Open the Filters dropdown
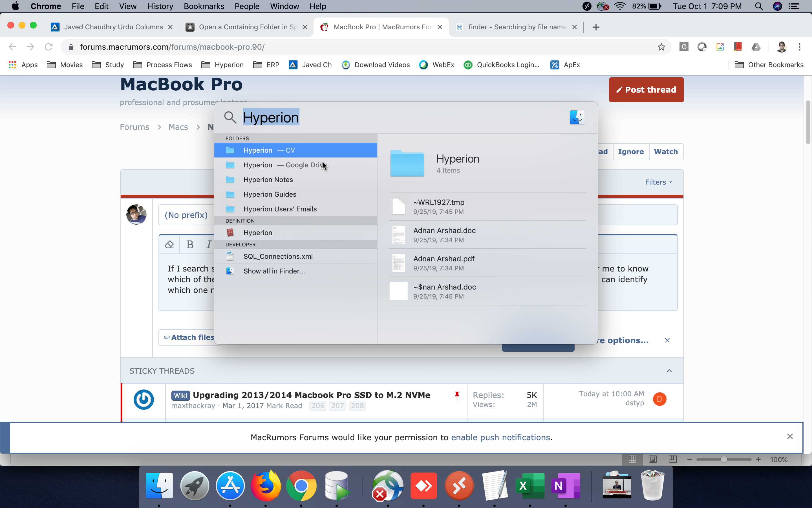 [658, 182]
